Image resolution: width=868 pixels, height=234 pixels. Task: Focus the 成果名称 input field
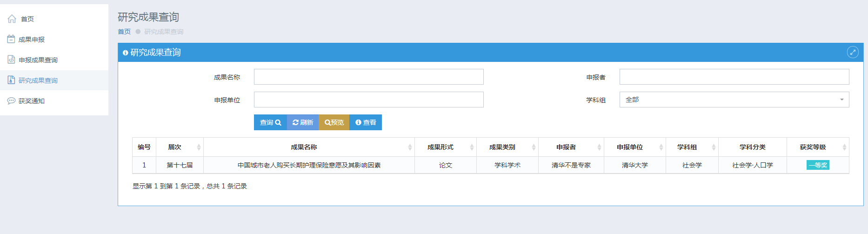point(369,77)
